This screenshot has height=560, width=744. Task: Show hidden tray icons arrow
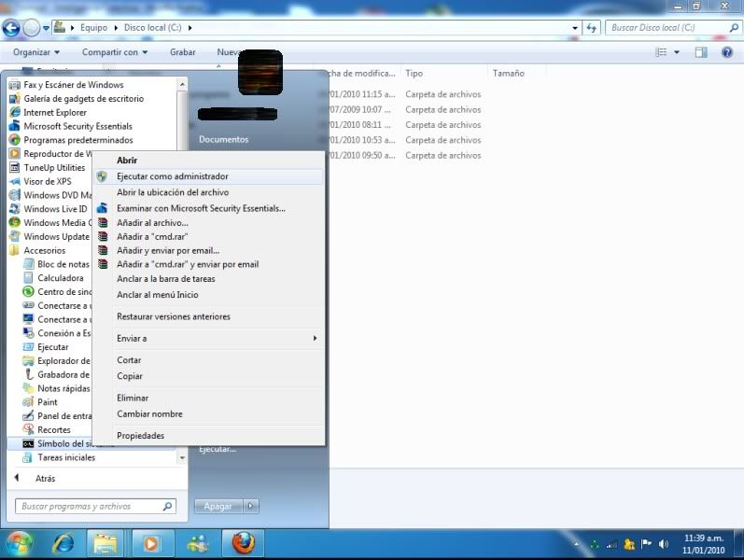click(x=576, y=544)
